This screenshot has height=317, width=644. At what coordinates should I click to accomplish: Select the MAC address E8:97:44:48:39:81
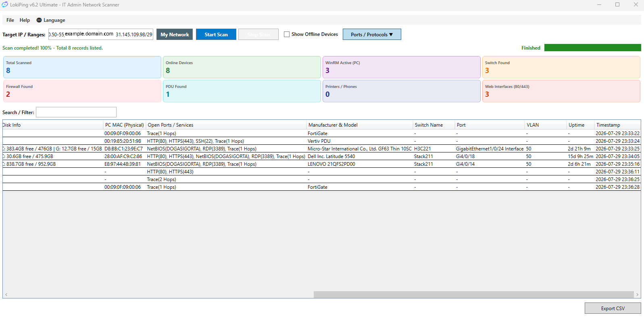point(123,164)
